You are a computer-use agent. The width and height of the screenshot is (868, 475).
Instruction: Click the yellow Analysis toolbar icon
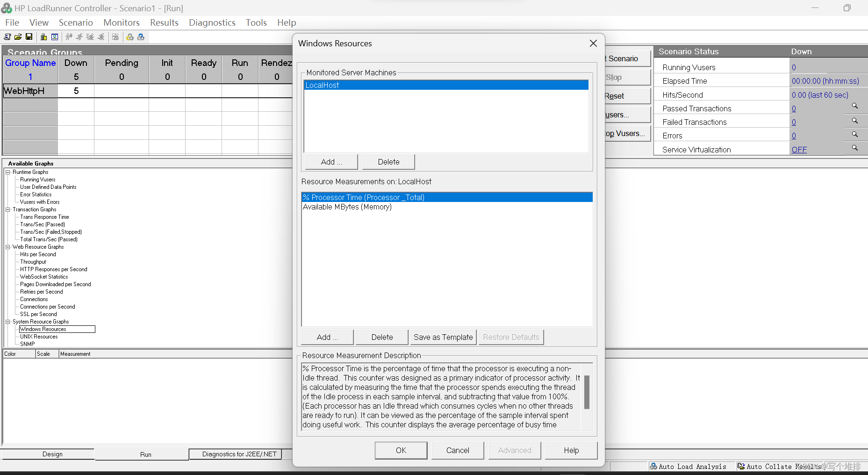pyautogui.click(x=130, y=37)
